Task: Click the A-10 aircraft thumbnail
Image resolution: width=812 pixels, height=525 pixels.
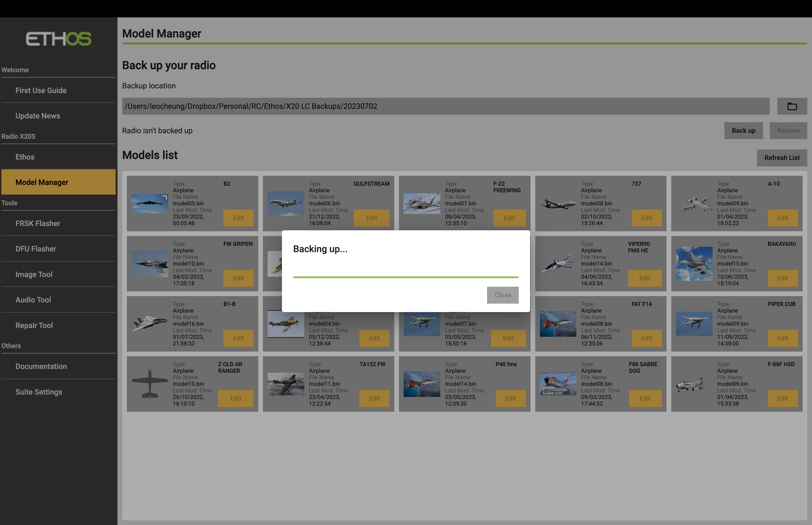Action: pos(694,204)
